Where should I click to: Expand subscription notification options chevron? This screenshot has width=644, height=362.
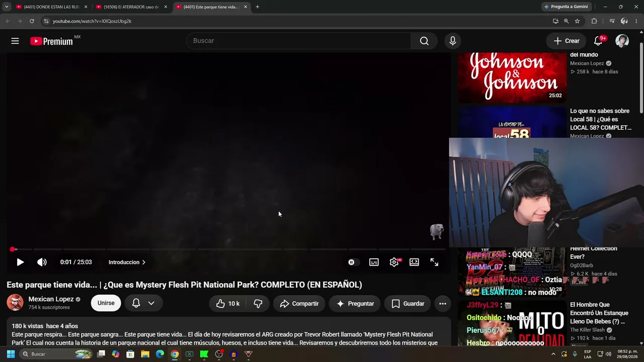click(x=151, y=303)
